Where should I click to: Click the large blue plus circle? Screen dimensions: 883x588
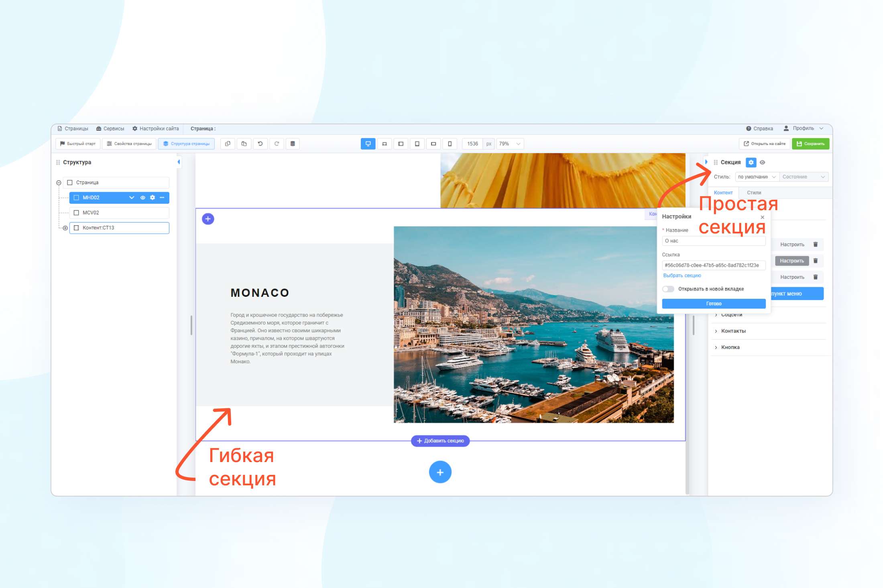click(440, 472)
